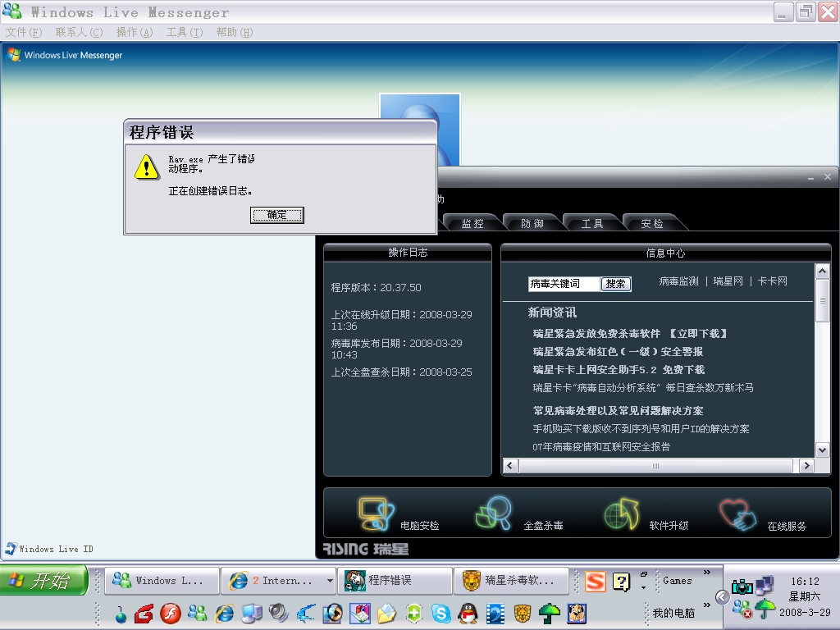This screenshot has width=840, height=630.
Task: Click the Windows Live ID icon
Action: click(11, 549)
